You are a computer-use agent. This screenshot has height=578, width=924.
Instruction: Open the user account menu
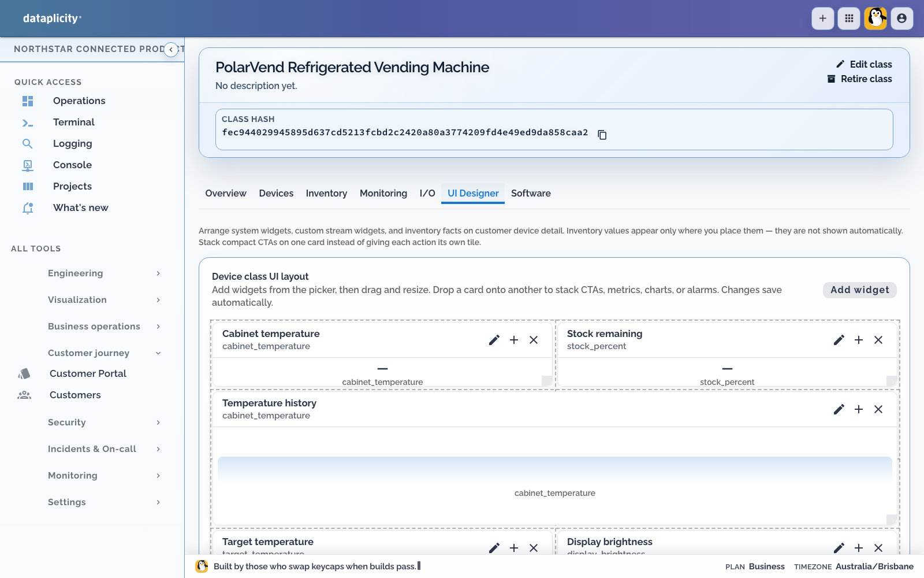pos(902,18)
